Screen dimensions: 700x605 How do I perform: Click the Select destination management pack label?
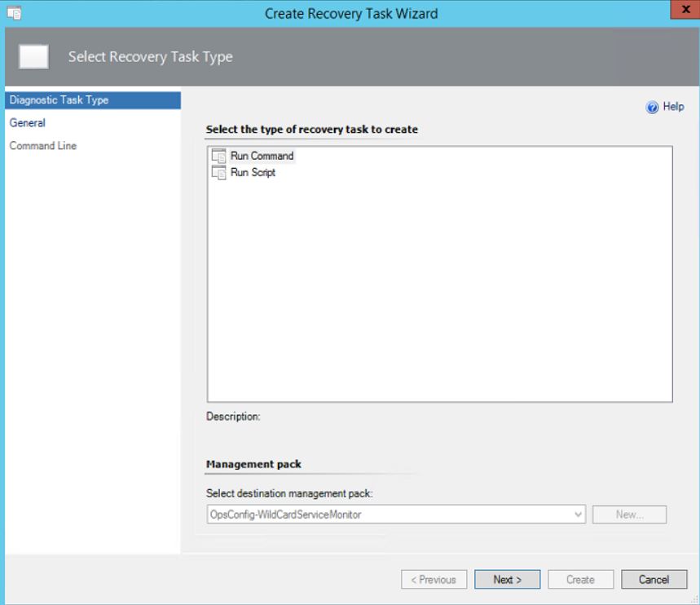click(x=289, y=493)
